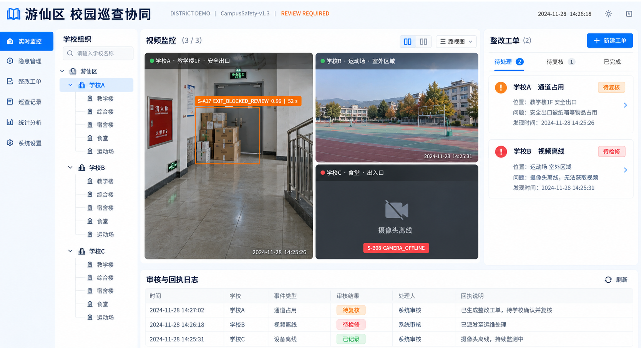Click the open-book logo icon
The height and width of the screenshot is (348, 644).
(13, 14)
